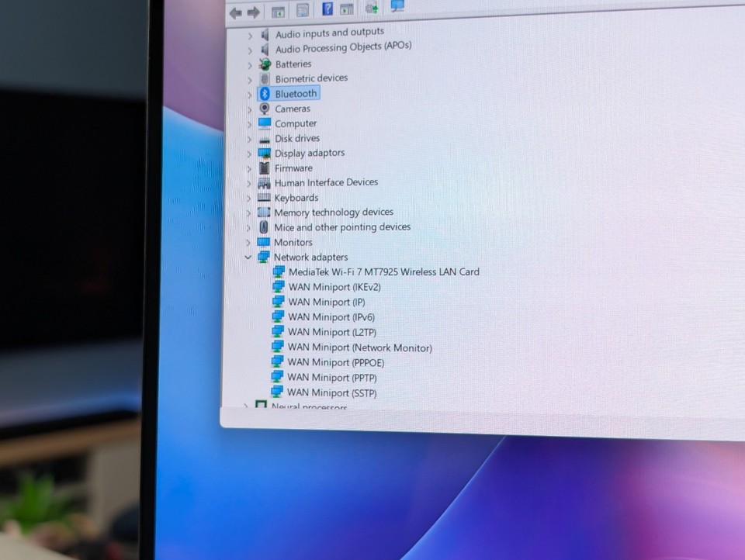Click the Back arrow in the toolbar

pyautogui.click(x=236, y=13)
